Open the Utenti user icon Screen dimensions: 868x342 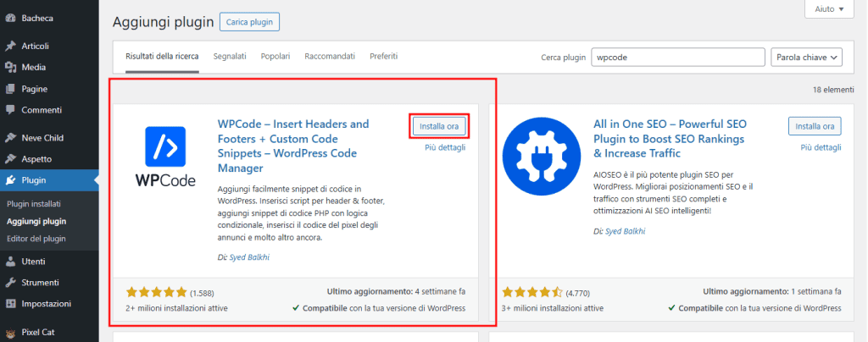10,262
